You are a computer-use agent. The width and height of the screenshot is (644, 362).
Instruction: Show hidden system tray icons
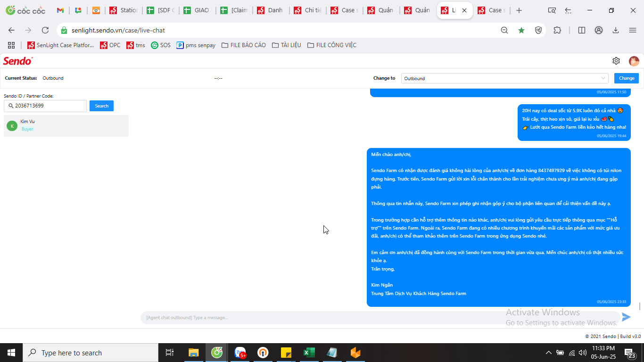pyautogui.click(x=548, y=353)
